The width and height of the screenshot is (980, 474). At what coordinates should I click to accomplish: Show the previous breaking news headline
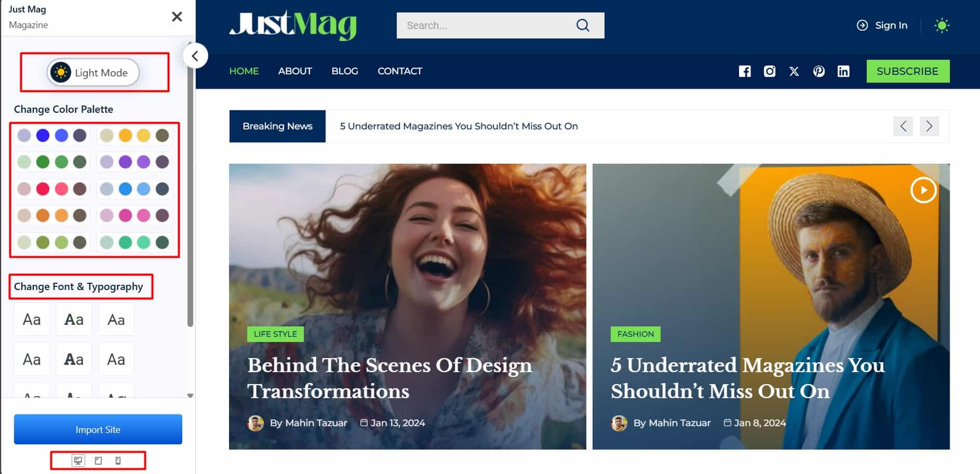click(x=903, y=126)
